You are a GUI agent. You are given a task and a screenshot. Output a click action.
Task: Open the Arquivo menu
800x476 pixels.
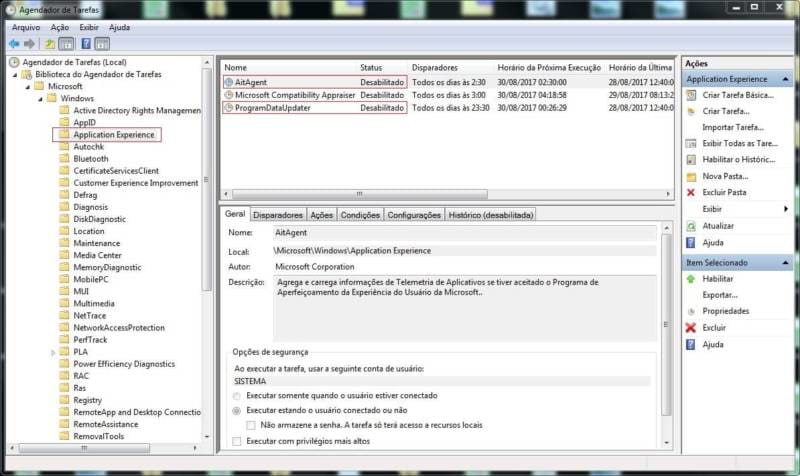(x=26, y=28)
